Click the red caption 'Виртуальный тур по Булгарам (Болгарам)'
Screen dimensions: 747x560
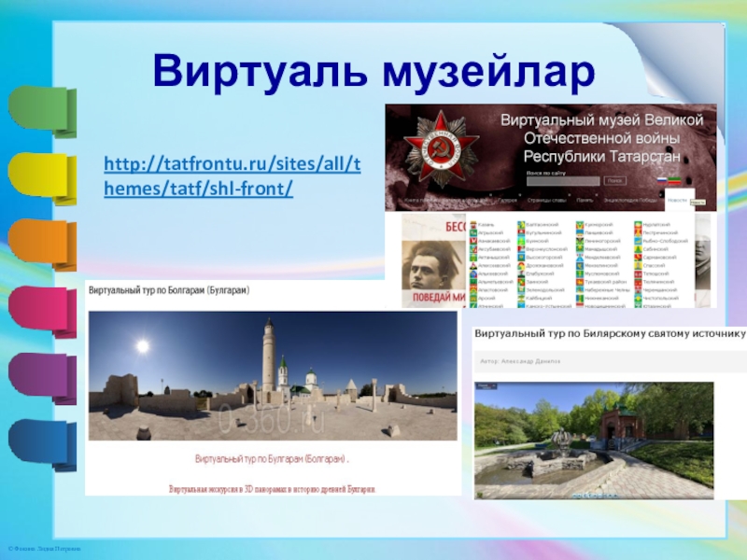tap(272, 459)
